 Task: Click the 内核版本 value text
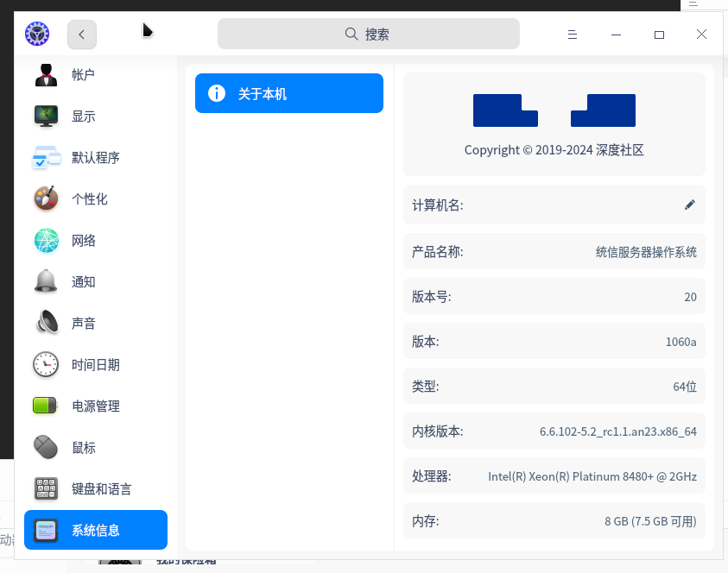pyautogui.click(x=617, y=431)
